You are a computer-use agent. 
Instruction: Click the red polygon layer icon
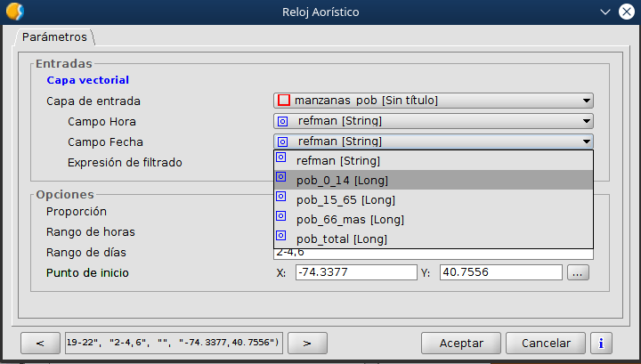coord(284,101)
